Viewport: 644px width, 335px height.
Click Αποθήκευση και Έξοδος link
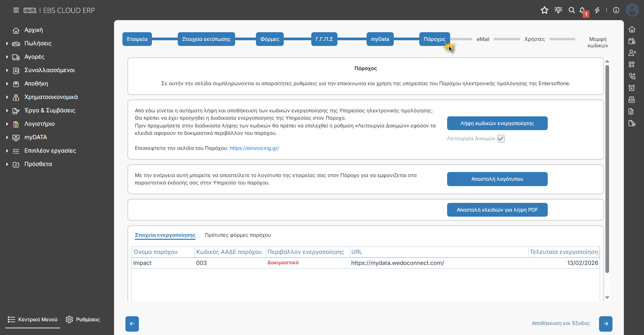click(561, 323)
